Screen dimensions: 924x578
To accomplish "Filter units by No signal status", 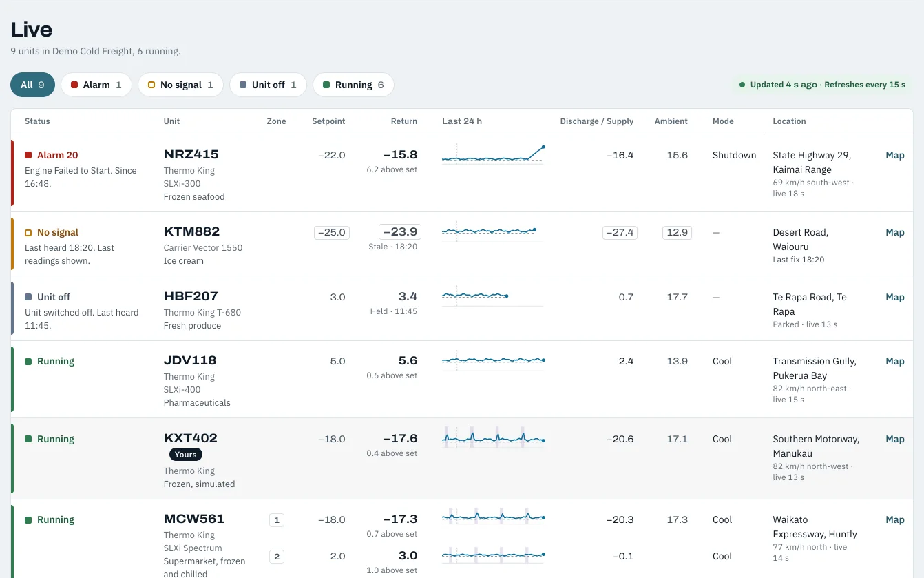I will tap(180, 85).
